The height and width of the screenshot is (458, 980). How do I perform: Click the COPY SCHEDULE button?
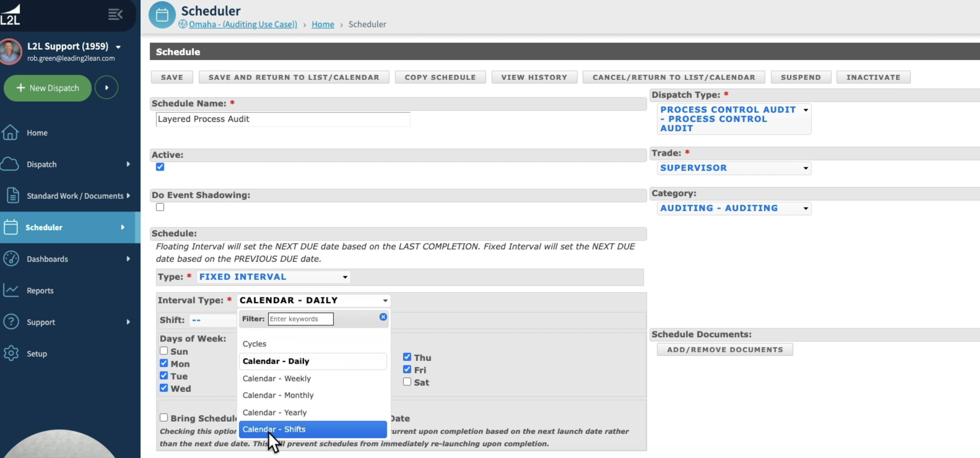coord(440,77)
